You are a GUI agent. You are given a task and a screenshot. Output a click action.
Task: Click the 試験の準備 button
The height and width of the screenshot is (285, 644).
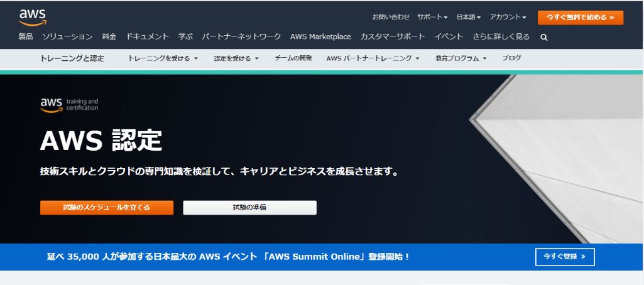(249, 208)
